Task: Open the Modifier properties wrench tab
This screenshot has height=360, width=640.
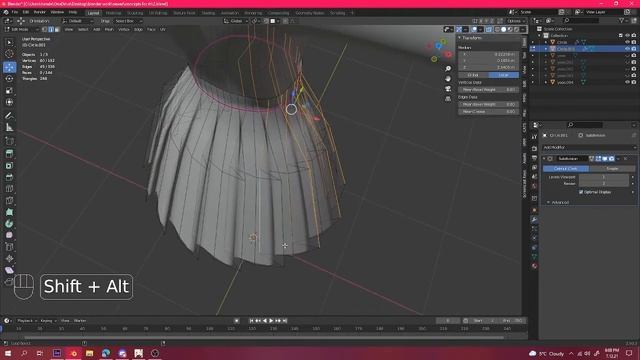Action: click(534, 220)
